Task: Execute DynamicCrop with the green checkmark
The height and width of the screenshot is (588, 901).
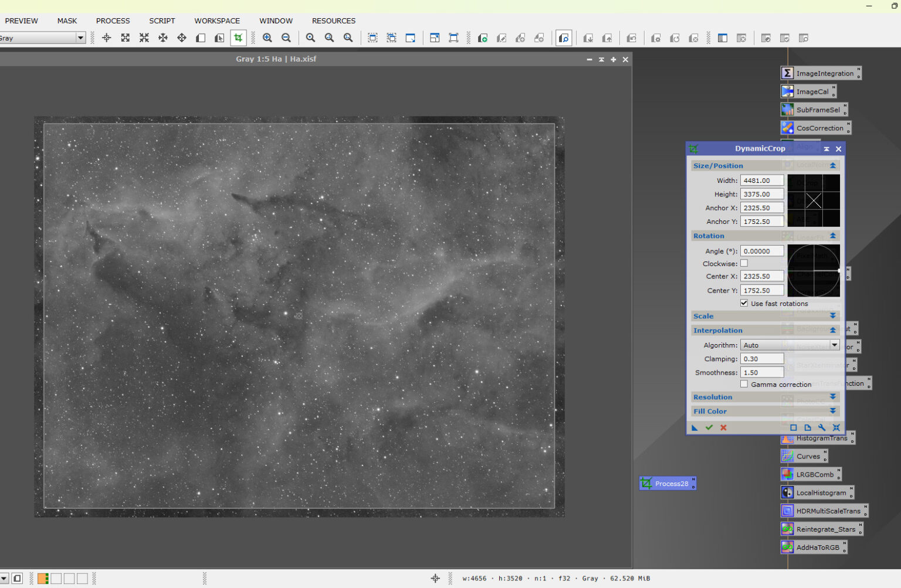Action: pos(709,427)
